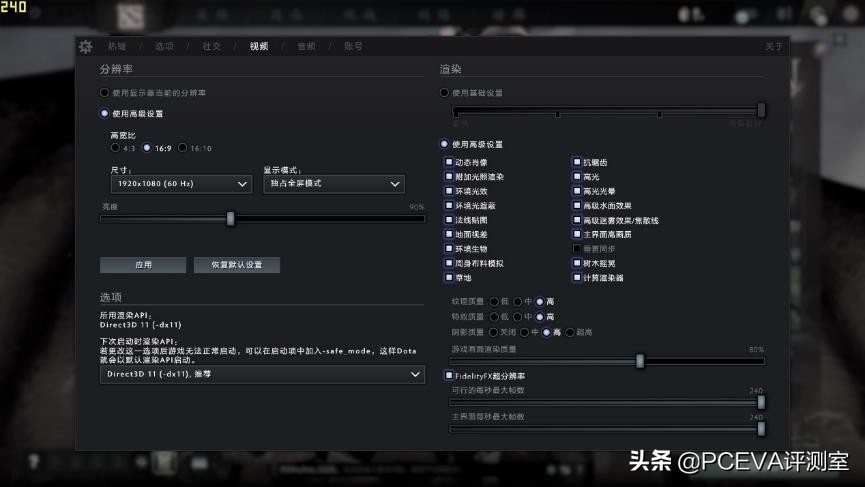Toggle the 地面视差 checkbox
Viewport: 865px width, 487px height.
449,234
